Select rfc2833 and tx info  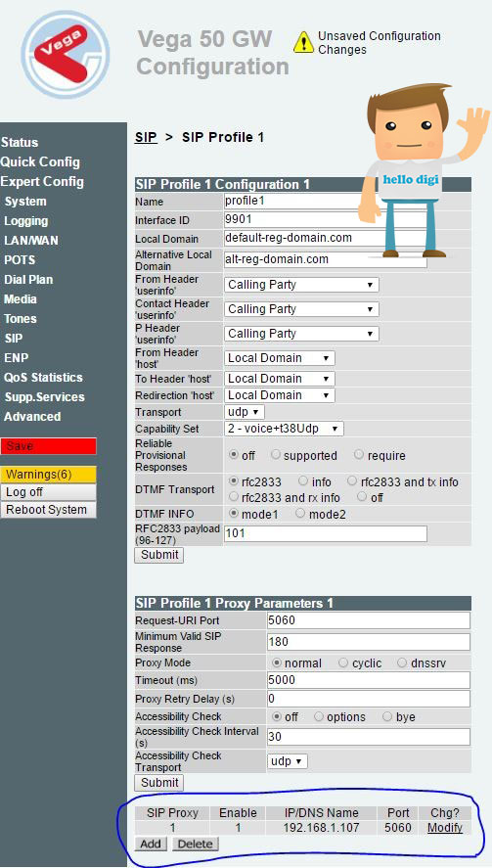[352, 481]
